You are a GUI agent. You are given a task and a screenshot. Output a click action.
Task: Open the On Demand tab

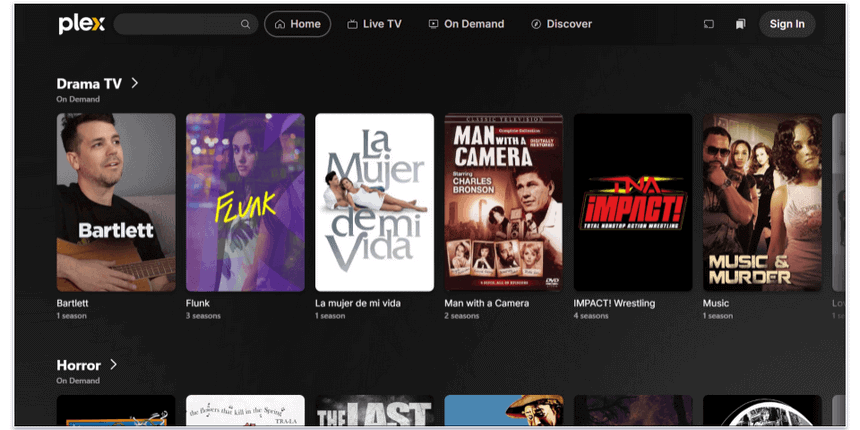466,24
